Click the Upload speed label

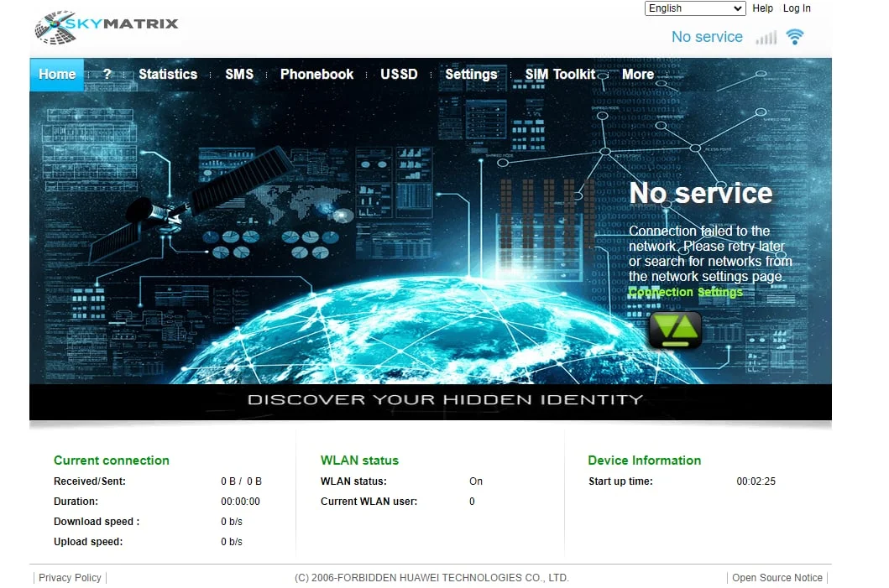[x=88, y=542]
